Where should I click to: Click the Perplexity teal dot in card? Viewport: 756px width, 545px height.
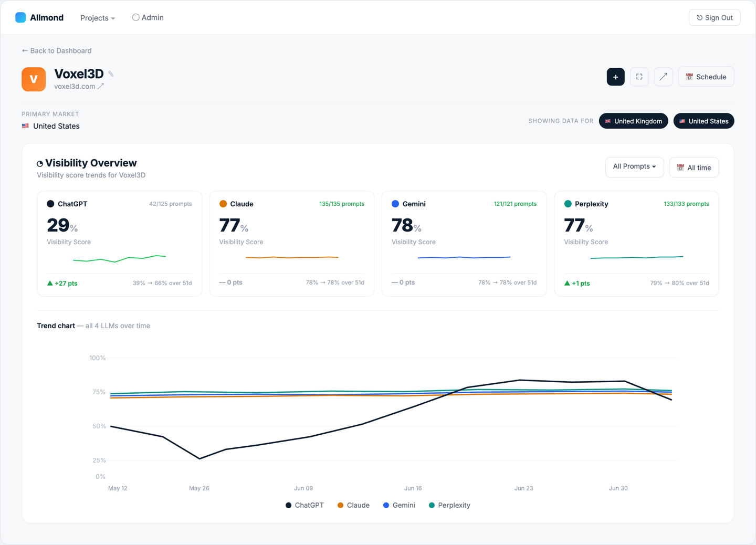[x=568, y=204]
